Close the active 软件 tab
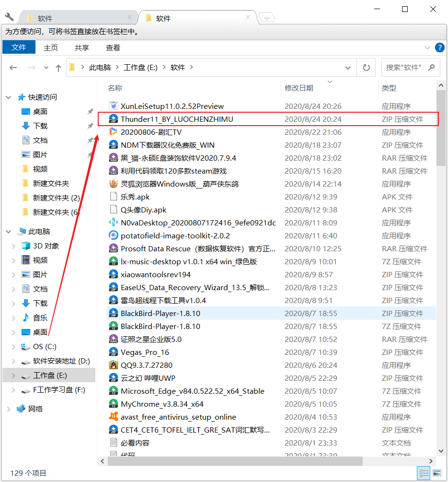The height and width of the screenshot is (482, 448). [248, 18]
